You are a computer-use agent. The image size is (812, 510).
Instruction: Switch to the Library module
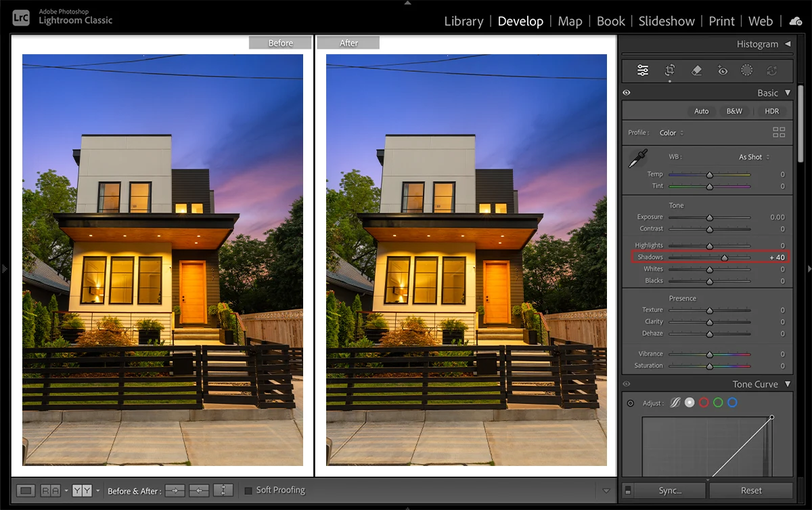coord(464,21)
